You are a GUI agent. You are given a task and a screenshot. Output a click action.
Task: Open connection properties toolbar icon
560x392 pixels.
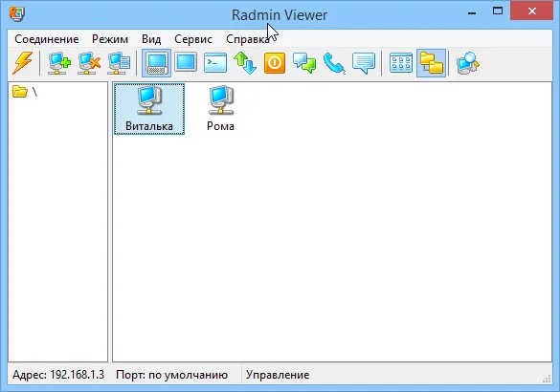[x=119, y=63]
